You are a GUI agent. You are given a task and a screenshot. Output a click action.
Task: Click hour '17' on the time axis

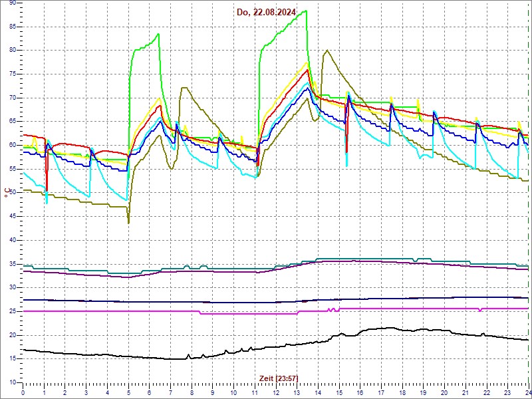click(x=380, y=392)
